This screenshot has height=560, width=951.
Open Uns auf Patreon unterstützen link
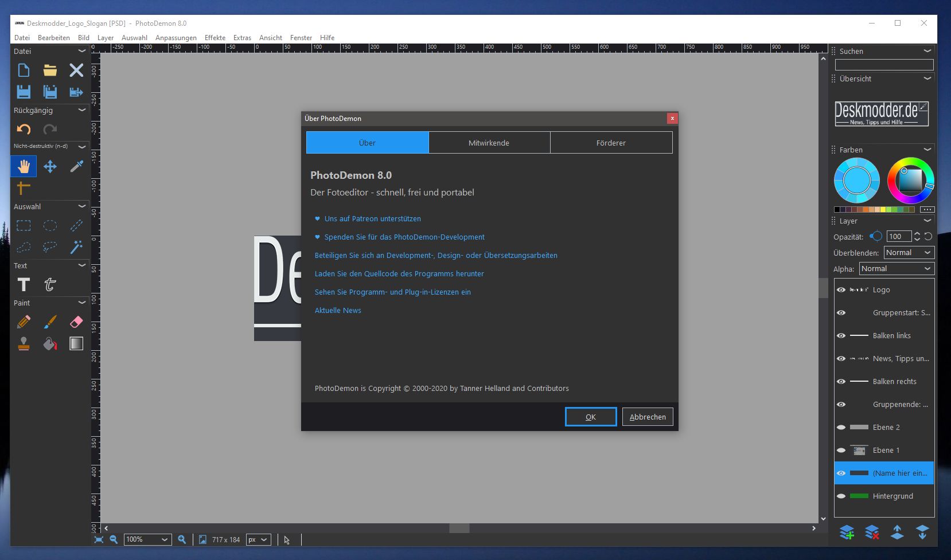[373, 219]
